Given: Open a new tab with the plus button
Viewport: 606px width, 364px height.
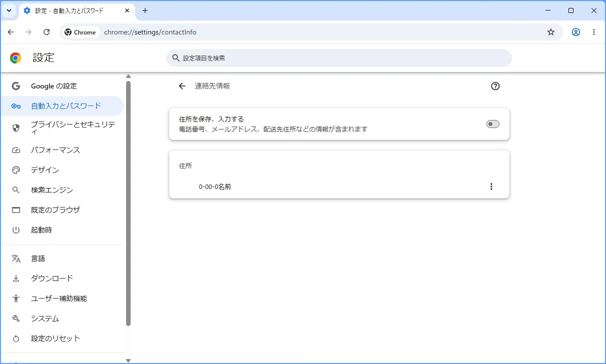Looking at the screenshot, I should coord(145,10).
